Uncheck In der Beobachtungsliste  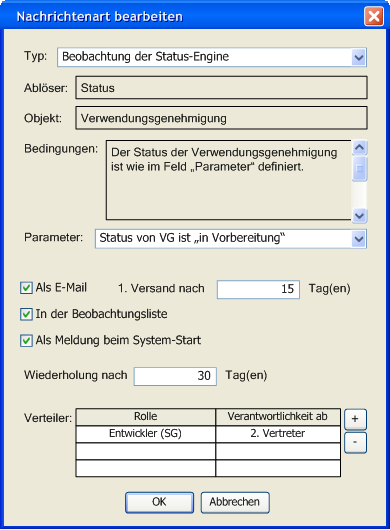[x=26, y=314]
